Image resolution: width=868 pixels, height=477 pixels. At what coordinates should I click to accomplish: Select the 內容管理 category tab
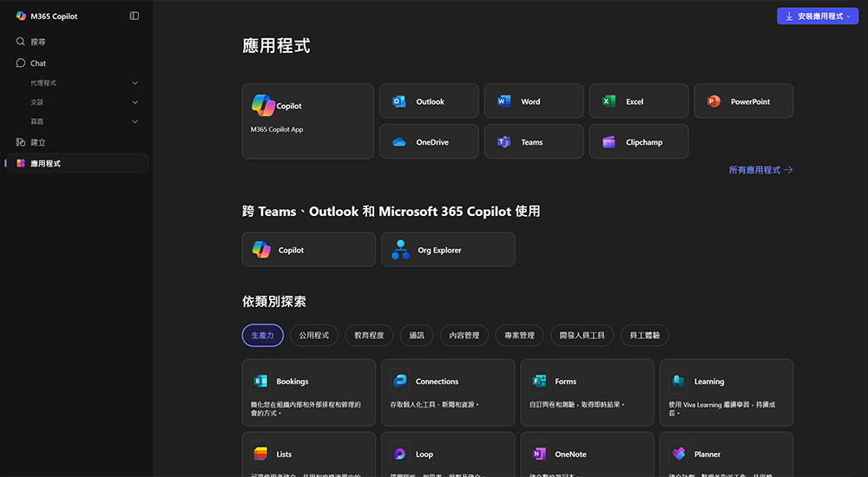tap(464, 336)
